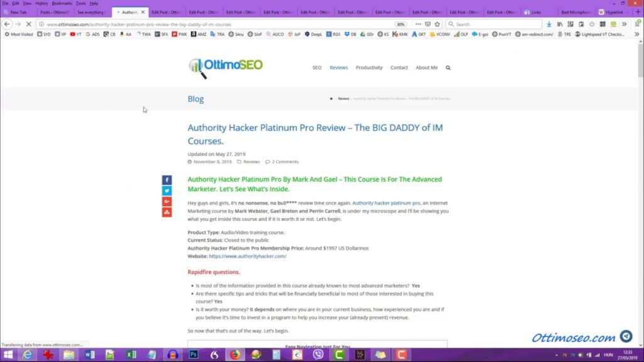Share the post on Twitter
The height and width of the screenshot is (362, 644).
(167, 190)
